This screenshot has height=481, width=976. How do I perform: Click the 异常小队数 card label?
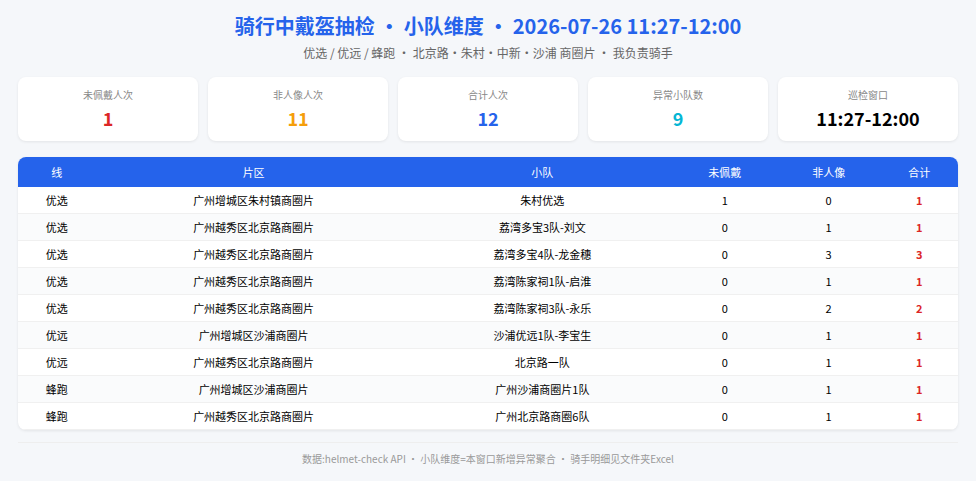pyautogui.click(x=678, y=95)
